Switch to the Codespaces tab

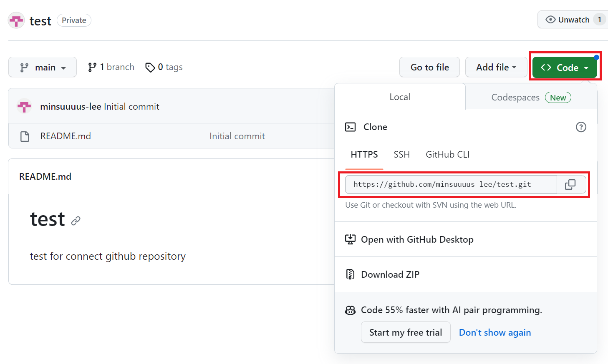tap(531, 97)
